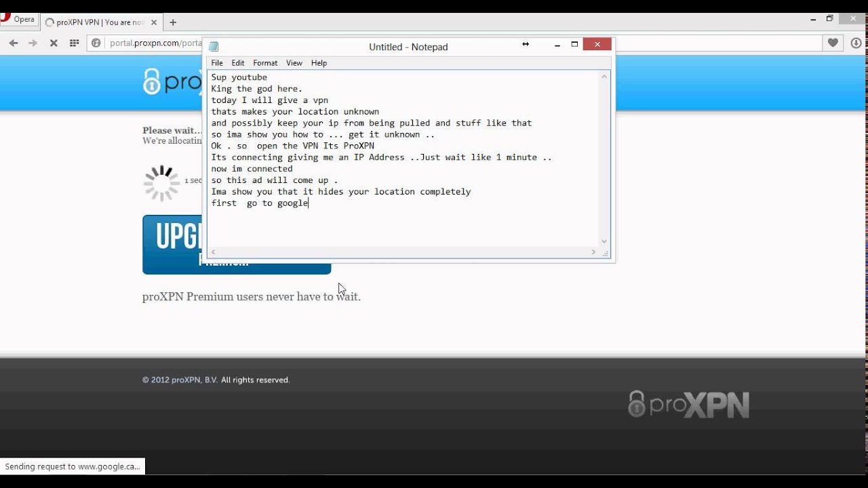Stop loading the page in Opera
This screenshot has height=488, width=868.
click(54, 43)
